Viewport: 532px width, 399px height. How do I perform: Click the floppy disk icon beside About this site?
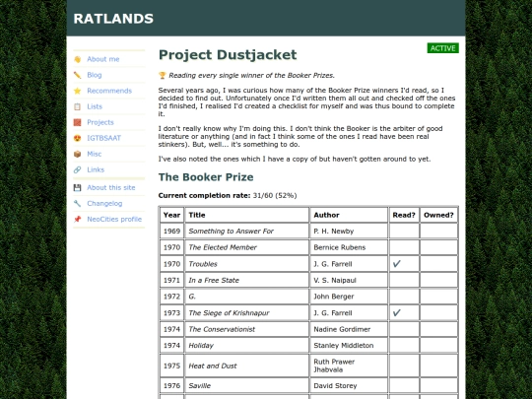[78, 187]
